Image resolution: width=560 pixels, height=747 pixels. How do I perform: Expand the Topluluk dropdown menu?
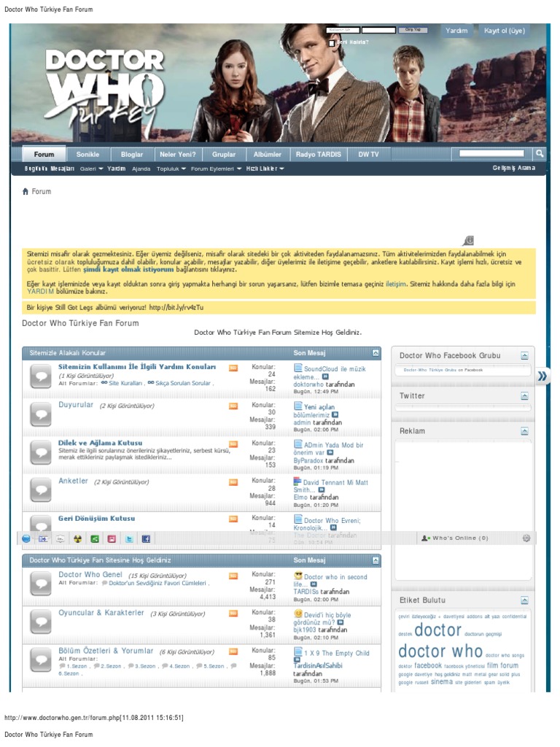171,169
